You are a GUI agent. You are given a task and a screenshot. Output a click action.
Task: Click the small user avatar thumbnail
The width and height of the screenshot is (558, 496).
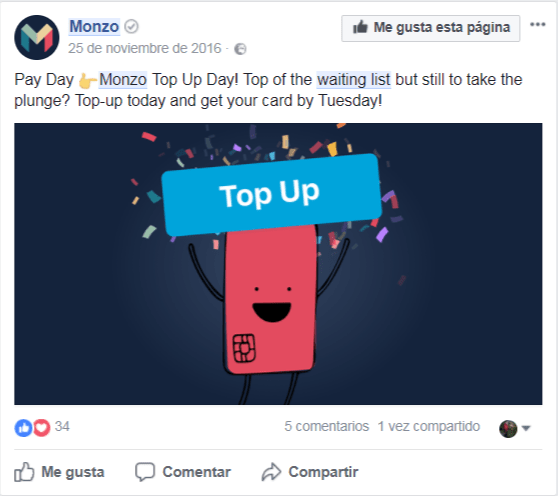point(508,428)
